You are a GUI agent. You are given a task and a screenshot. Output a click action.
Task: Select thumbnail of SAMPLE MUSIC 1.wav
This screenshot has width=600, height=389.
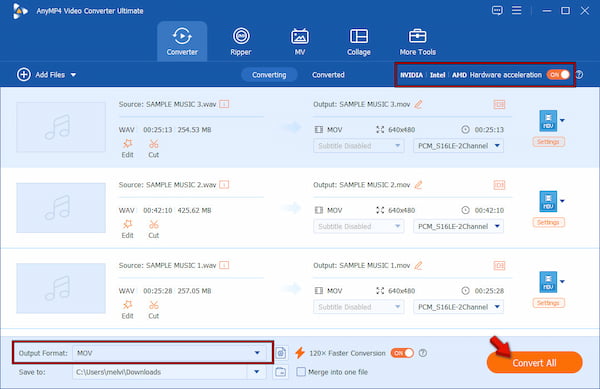[61, 288]
